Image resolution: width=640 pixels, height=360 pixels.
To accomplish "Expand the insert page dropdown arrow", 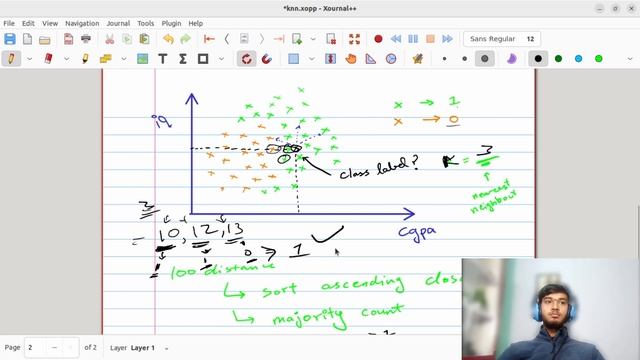I will click(x=313, y=39).
